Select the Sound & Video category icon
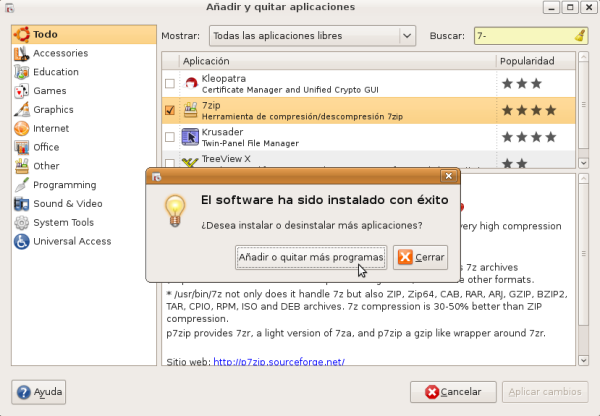The width and height of the screenshot is (600, 416). pyautogui.click(x=21, y=204)
